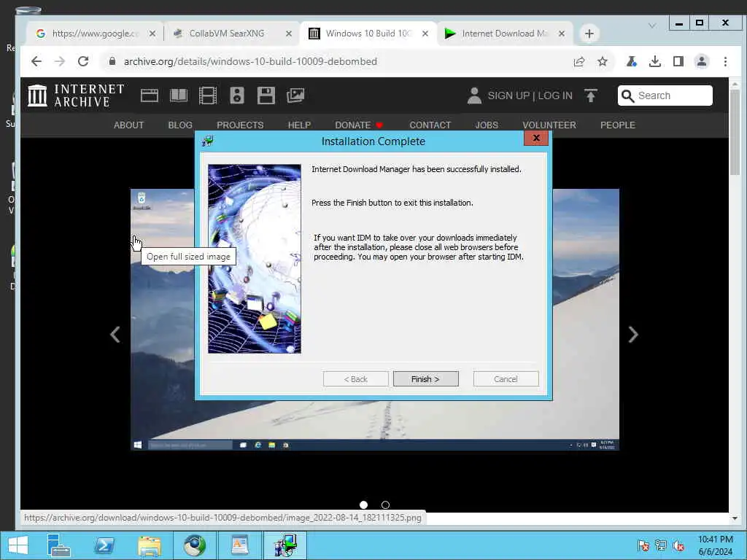Open the HELP menu item
Screen dimensions: 747x560
299,125
